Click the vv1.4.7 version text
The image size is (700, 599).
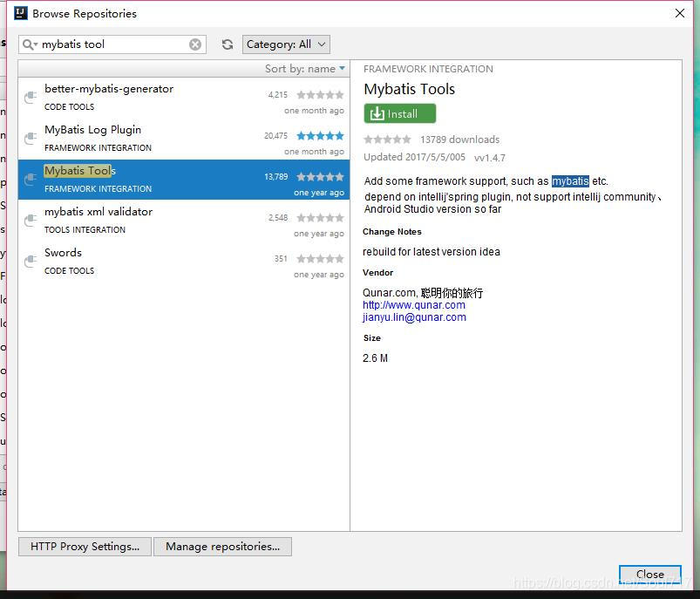pos(490,158)
